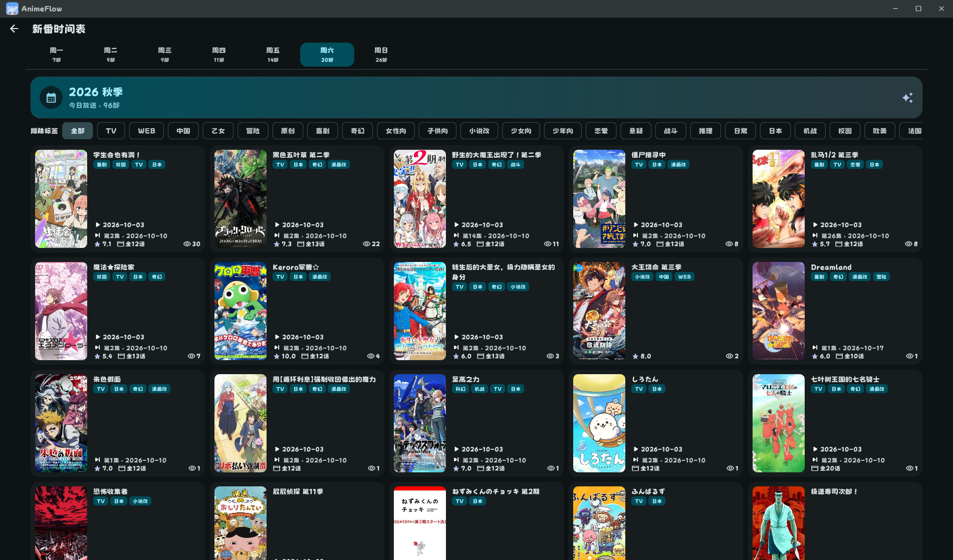The height and width of the screenshot is (560, 953).
Task: Click the 用【循环利息】强制收回借出的魔力 title
Action: click(x=324, y=379)
